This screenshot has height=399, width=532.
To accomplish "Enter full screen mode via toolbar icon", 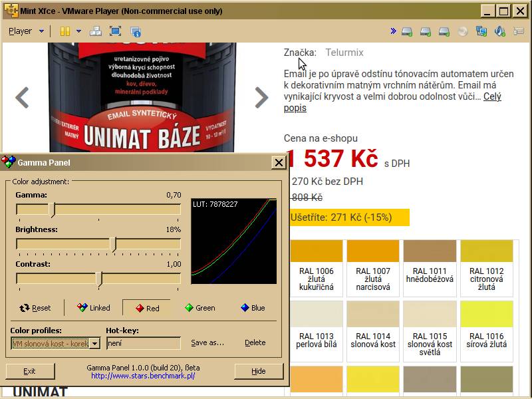I will [x=115, y=31].
